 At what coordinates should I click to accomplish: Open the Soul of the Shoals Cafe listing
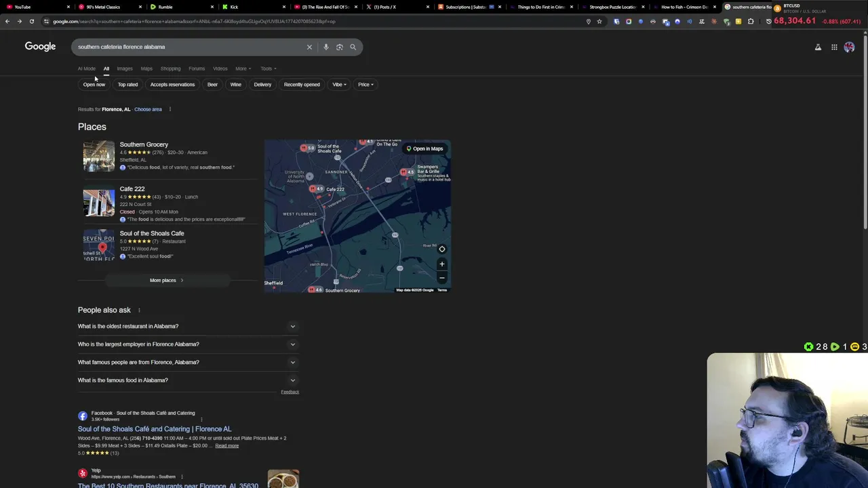[152, 233]
